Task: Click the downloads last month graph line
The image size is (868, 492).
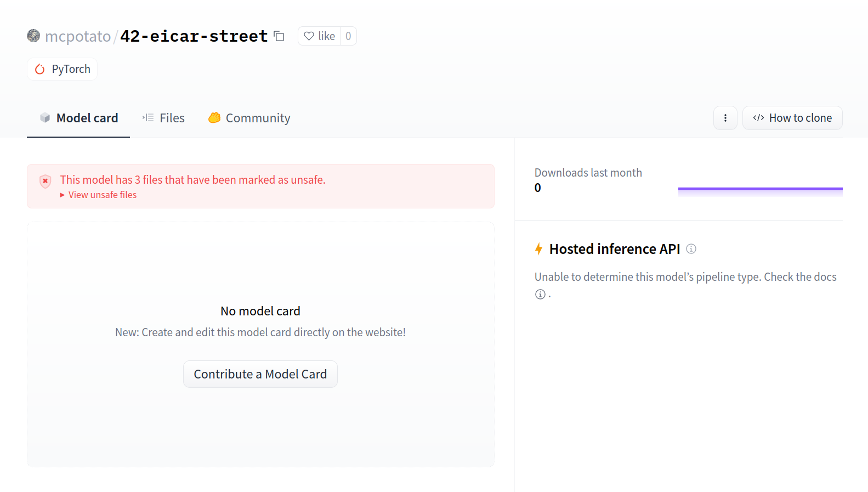Action: [760, 189]
